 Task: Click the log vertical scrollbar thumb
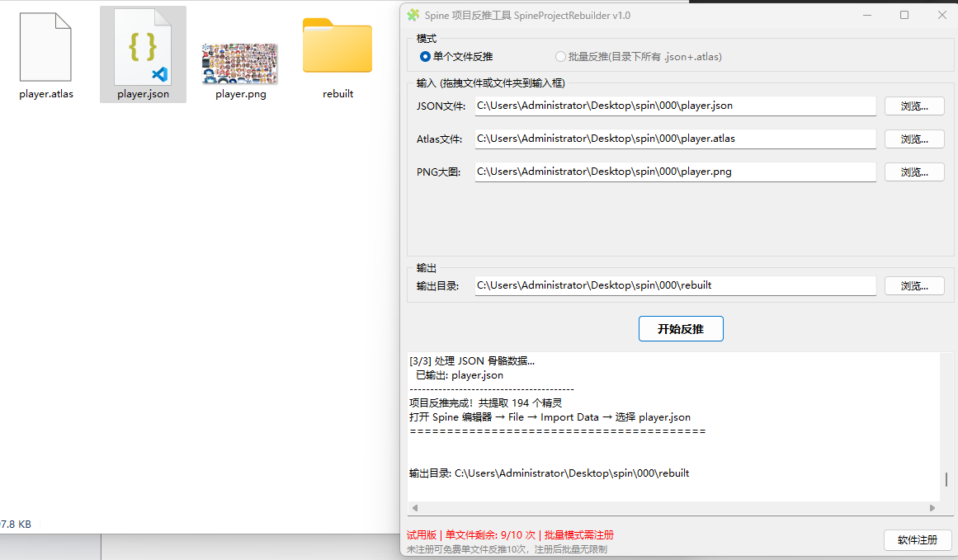tap(946, 479)
